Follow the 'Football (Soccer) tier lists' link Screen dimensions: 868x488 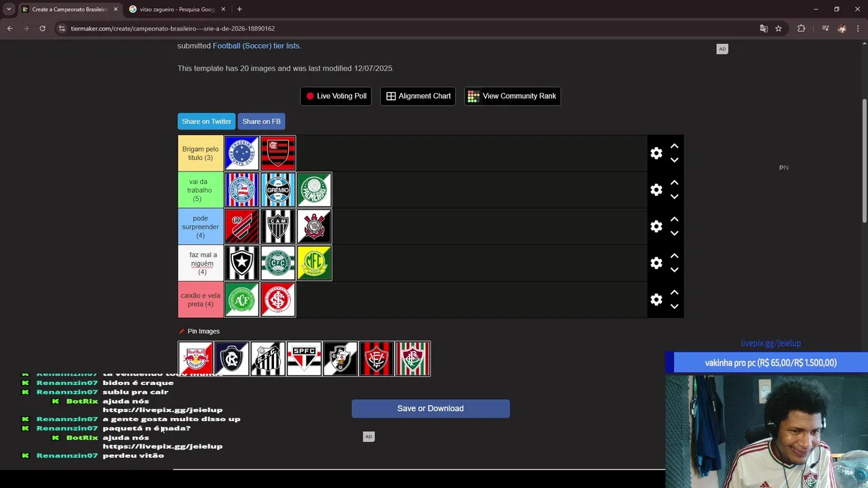coord(257,45)
